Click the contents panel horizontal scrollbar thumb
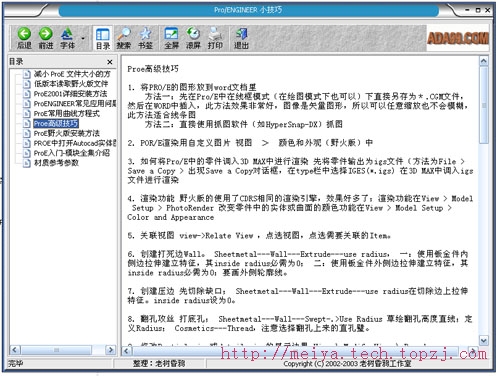500x376 pixels. point(56,350)
